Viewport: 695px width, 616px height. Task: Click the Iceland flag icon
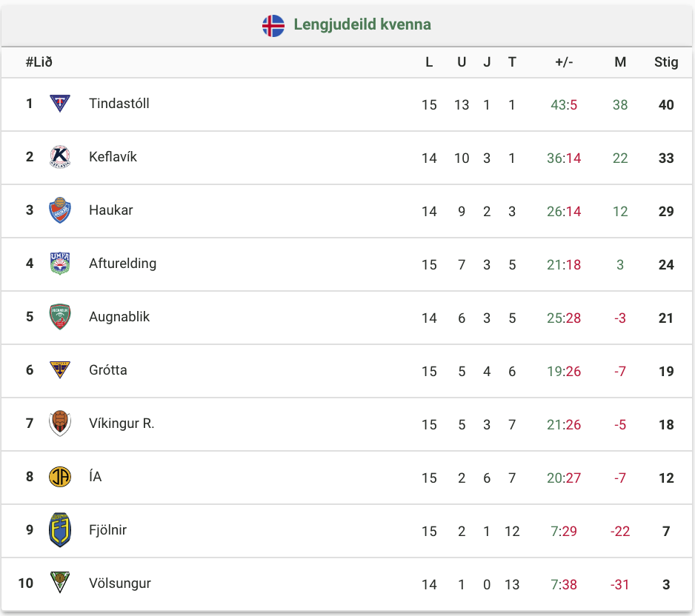click(x=273, y=26)
